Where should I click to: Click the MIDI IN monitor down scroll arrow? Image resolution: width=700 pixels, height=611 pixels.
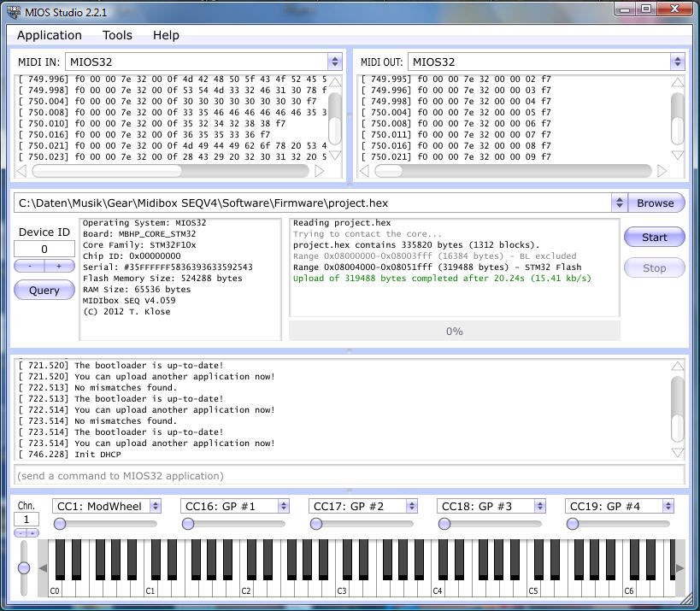(335, 155)
